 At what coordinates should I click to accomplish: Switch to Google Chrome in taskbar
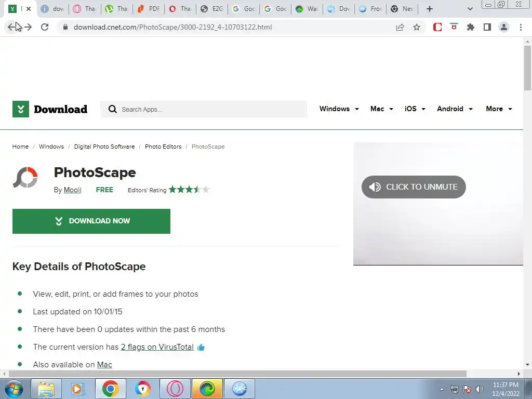pos(110,389)
